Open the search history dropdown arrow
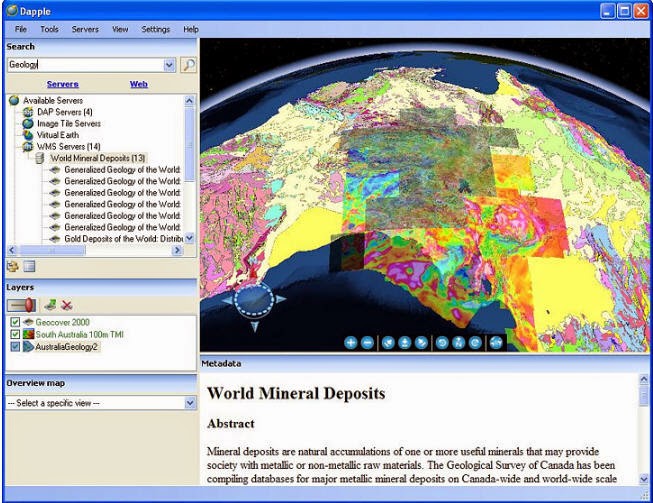The width and height of the screenshot is (653, 503). click(169, 65)
